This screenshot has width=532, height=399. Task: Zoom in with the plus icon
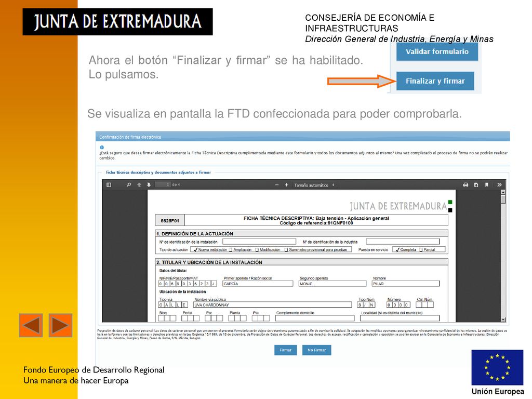286,185
